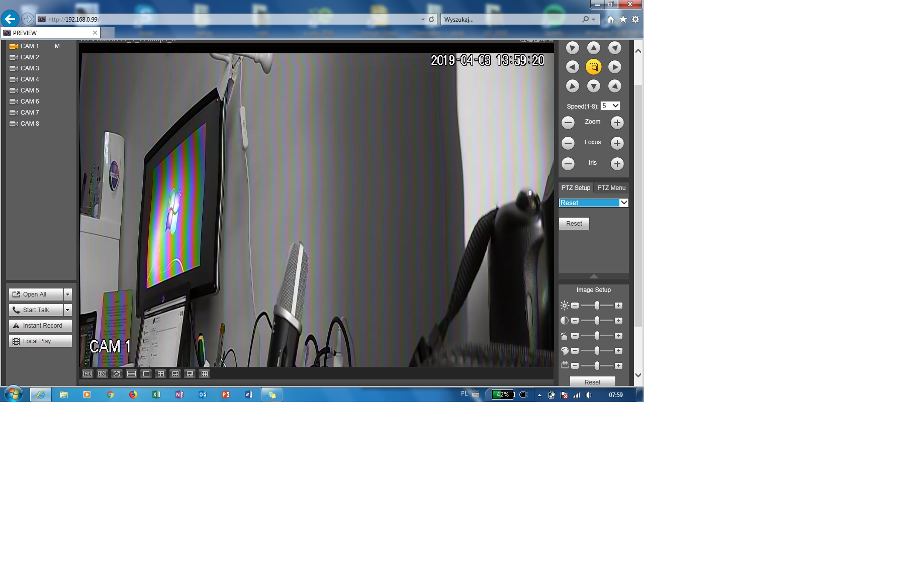
Task: Switch to the PTZ Menu tab
Action: click(611, 188)
